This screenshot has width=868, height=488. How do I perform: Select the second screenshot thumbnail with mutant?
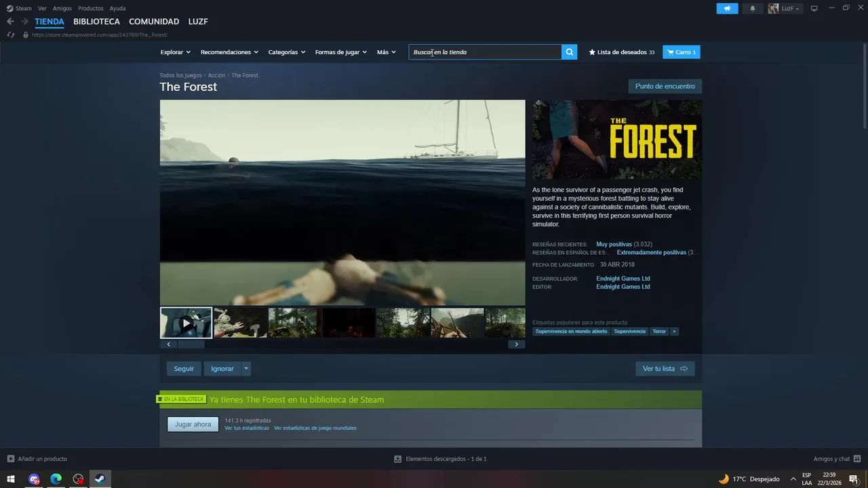coord(240,323)
